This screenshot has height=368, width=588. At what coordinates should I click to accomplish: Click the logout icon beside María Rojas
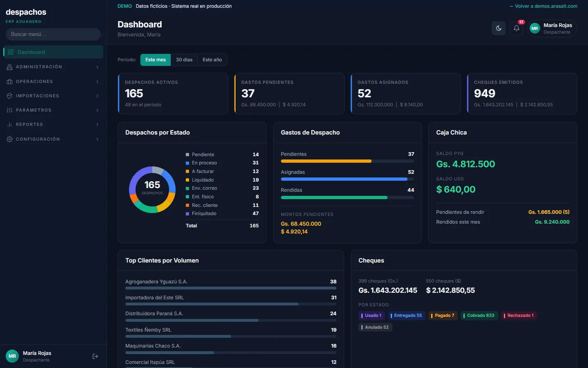[x=95, y=357]
